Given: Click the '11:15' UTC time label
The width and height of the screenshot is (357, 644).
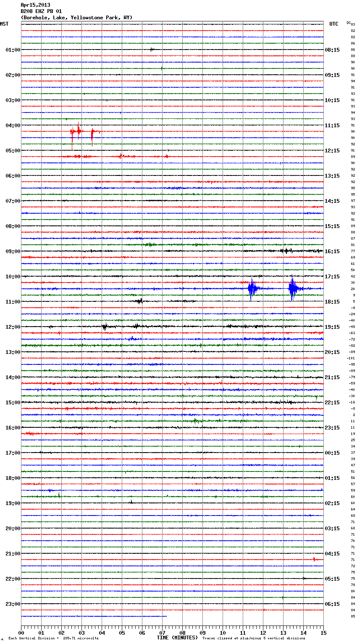Looking at the screenshot, I should pyautogui.click(x=332, y=126).
